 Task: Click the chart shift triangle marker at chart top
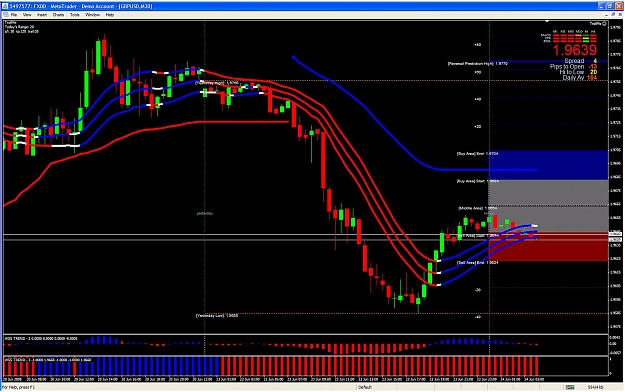point(547,21)
